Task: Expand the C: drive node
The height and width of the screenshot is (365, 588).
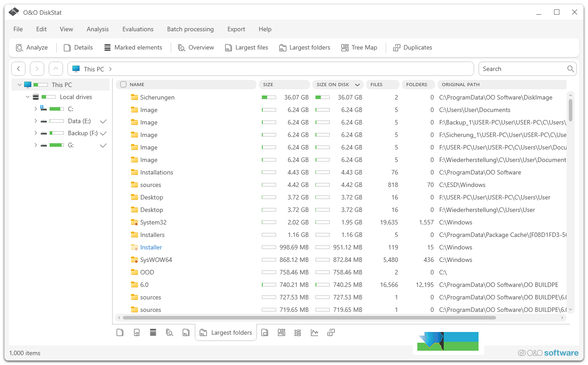Action: tap(36, 109)
